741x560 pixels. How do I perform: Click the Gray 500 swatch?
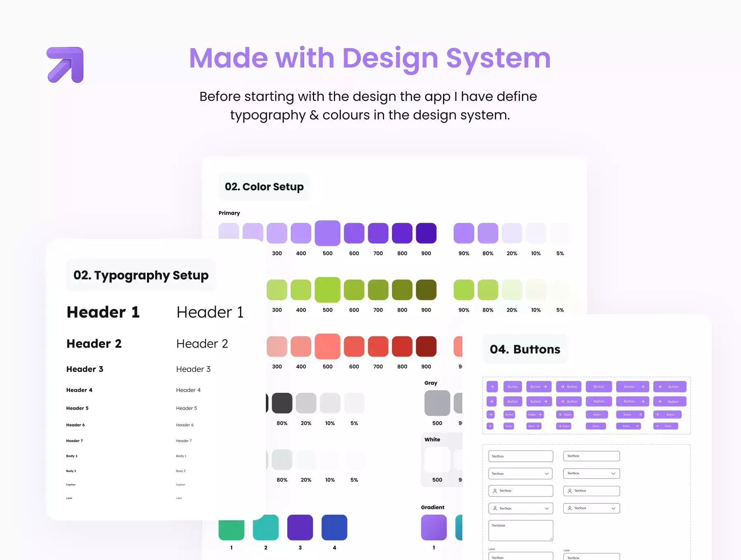tap(437, 403)
